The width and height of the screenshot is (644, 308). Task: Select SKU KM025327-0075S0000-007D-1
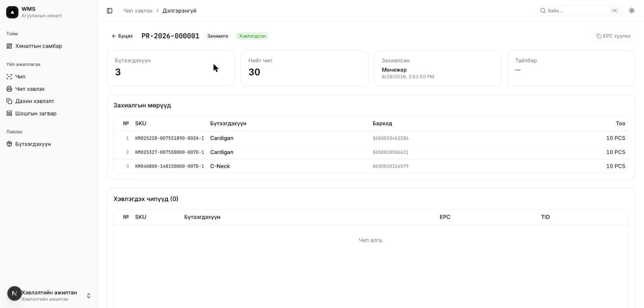click(x=170, y=152)
